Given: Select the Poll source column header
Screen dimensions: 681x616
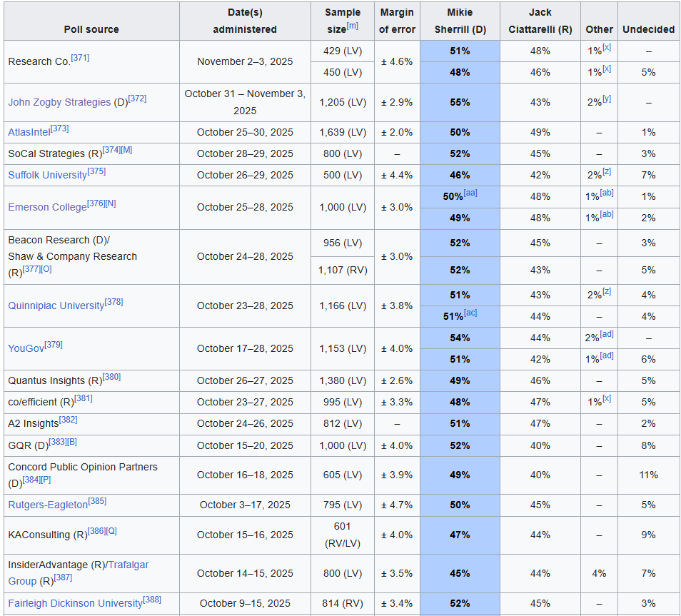Looking at the screenshot, I should tap(91, 21).
